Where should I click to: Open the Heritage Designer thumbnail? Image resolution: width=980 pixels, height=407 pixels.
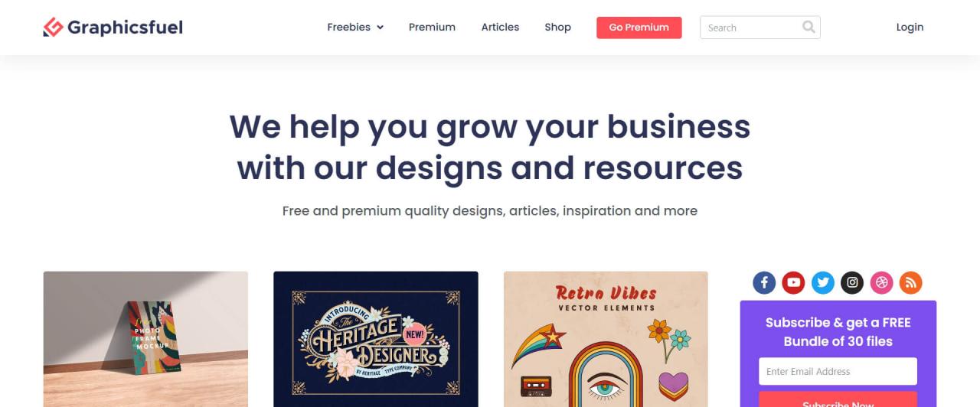click(x=376, y=339)
